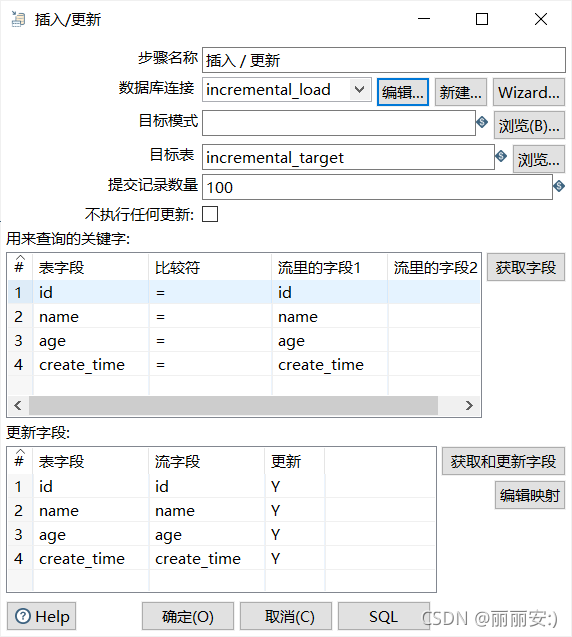572x637 pixels.
Task: Focus the 步骤名称 input field
Action: click(x=384, y=60)
